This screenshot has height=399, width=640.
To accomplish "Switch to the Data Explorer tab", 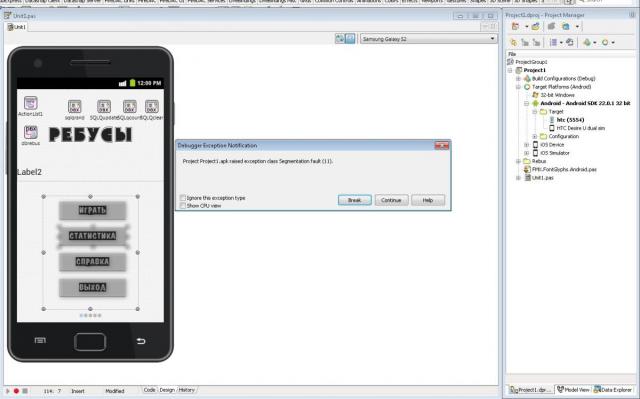I will [613, 390].
